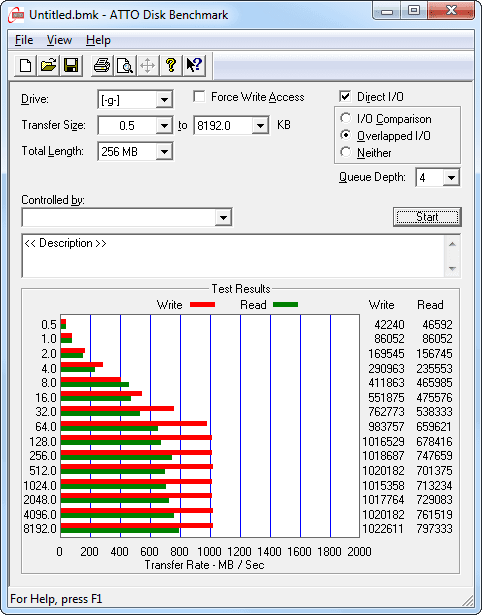The image size is (482, 615).
Task: Click the description scrollbar up arrow
Action: 452,244
